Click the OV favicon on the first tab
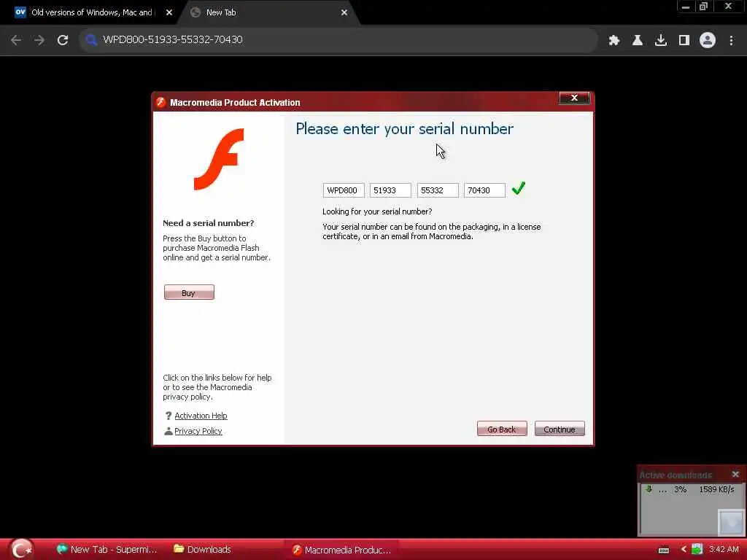The height and width of the screenshot is (560, 747). 20,12
